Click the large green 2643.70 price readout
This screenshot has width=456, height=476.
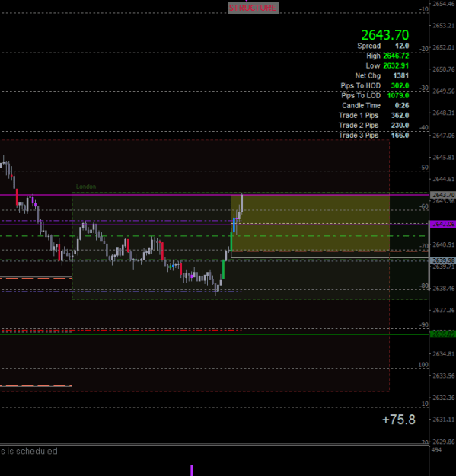point(385,35)
